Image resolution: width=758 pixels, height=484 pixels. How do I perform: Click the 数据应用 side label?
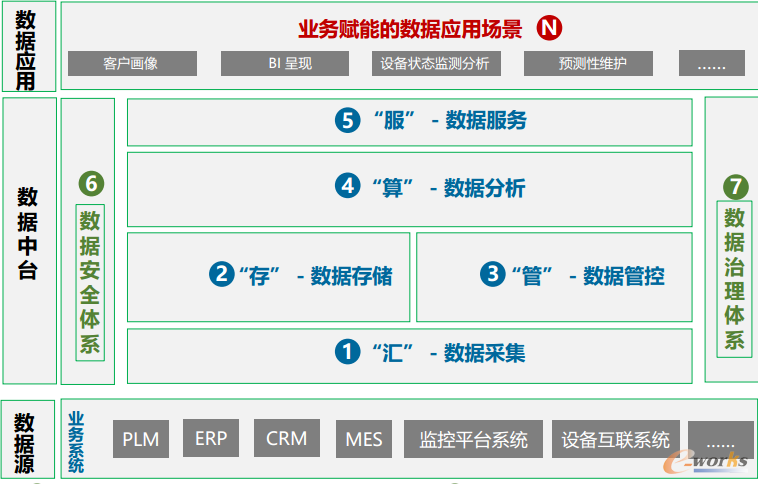tap(25, 50)
